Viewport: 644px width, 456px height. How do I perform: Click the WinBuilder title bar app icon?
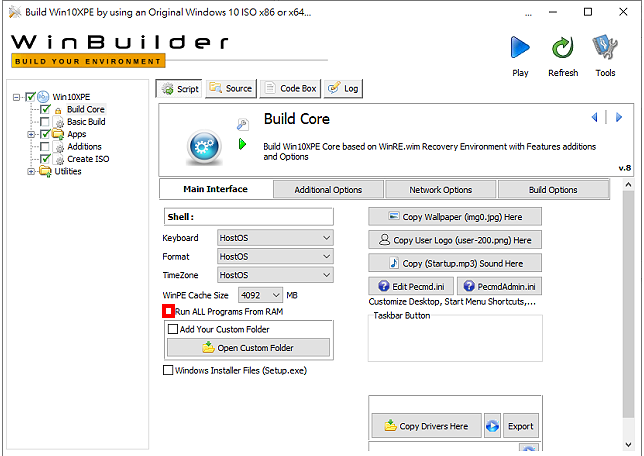coord(15,12)
